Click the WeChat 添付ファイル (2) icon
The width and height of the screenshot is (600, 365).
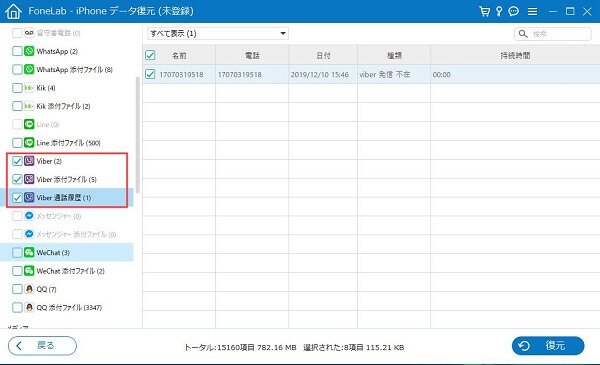tap(29, 271)
